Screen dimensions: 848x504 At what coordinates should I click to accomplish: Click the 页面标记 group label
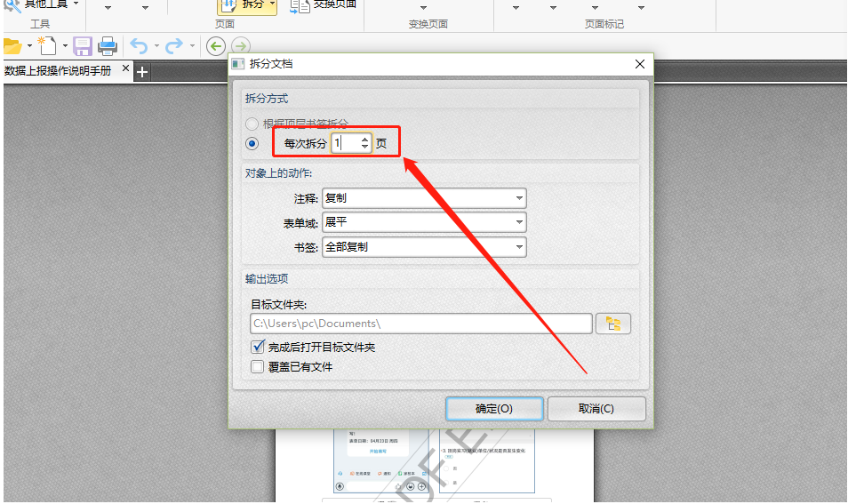pos(604,24)
